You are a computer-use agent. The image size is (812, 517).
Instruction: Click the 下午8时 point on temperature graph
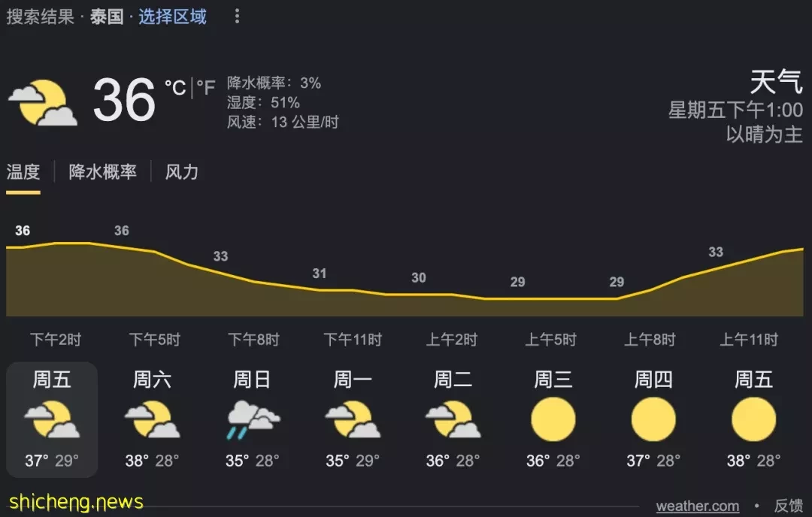[x=253, y=282]
